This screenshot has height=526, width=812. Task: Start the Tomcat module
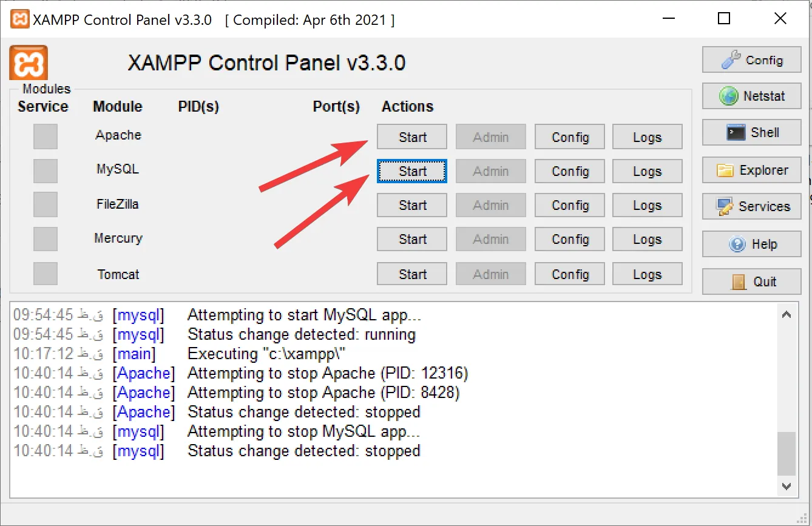coord(412,274)
